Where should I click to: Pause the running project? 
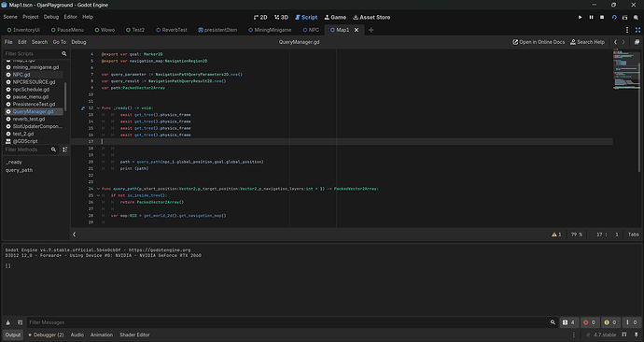click(x=591, y=17)
